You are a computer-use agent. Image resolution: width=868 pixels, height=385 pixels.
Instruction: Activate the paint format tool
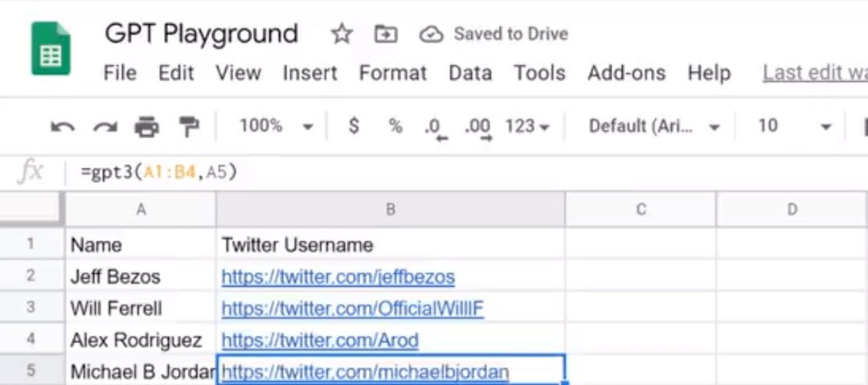[x=189, y=126]
